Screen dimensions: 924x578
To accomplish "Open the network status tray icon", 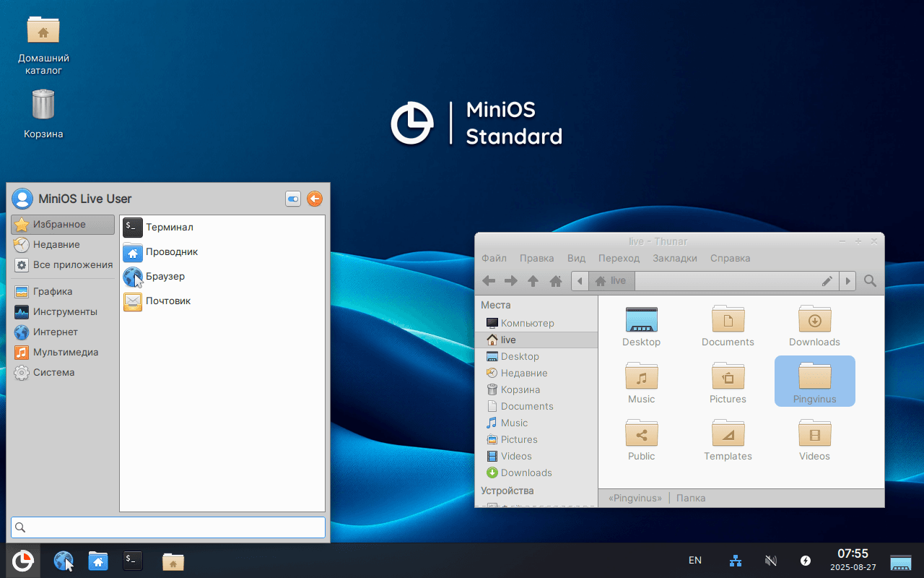I will pos(736,561).
